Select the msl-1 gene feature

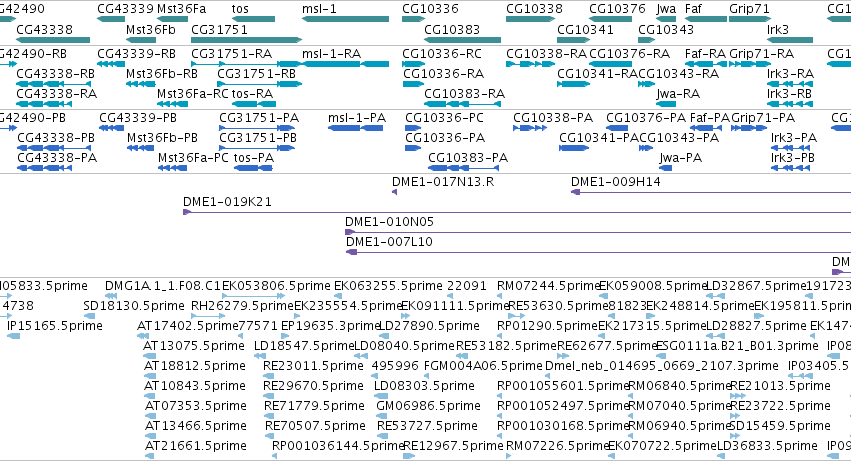pyautogui.click(x=345, y=19)
